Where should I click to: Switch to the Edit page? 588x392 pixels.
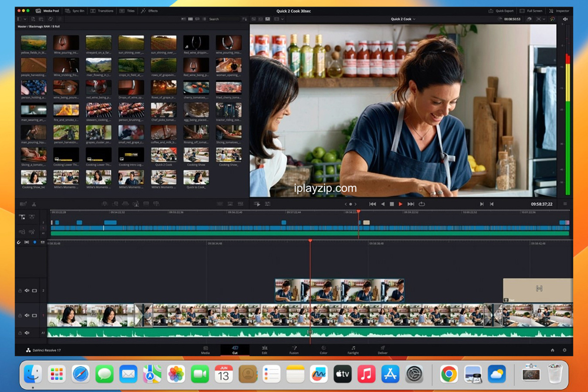click(265, 350)
